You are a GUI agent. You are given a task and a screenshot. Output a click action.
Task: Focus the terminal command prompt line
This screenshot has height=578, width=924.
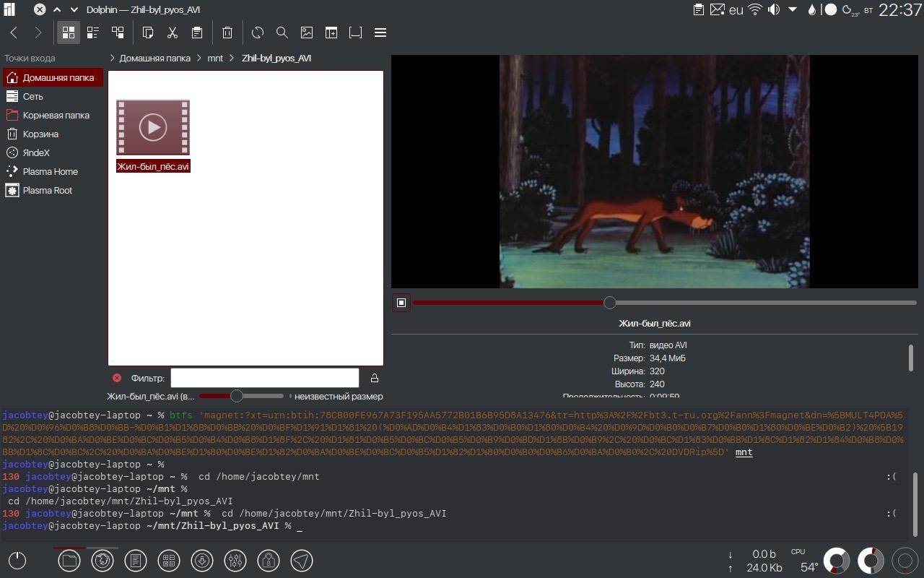453,526
